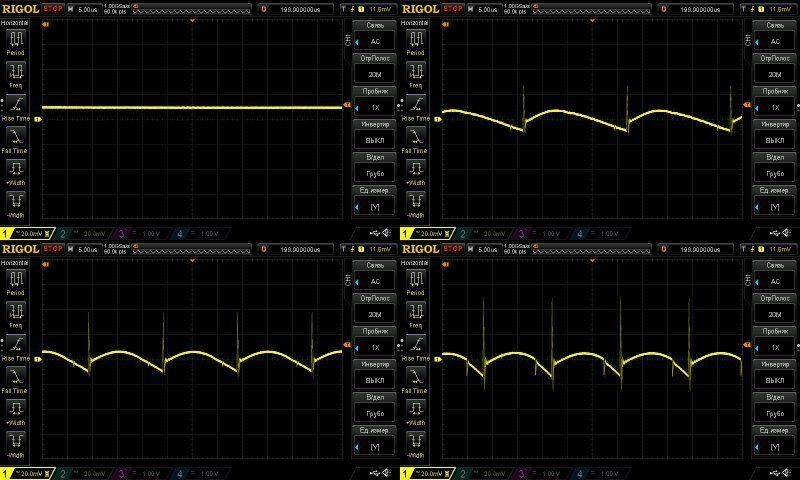Select +Width measurement in bottom-left scope capture
The width and height of the screenshot is (800, 480).
point(15,413)
